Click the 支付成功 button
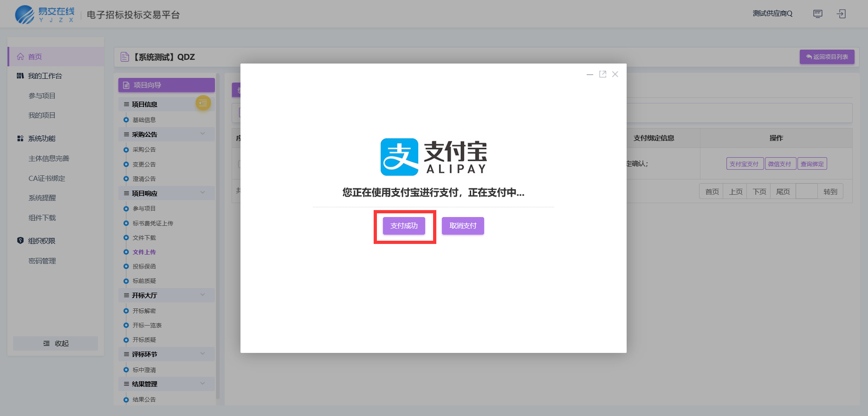The image size is (868, 416). tap(404, 226)
